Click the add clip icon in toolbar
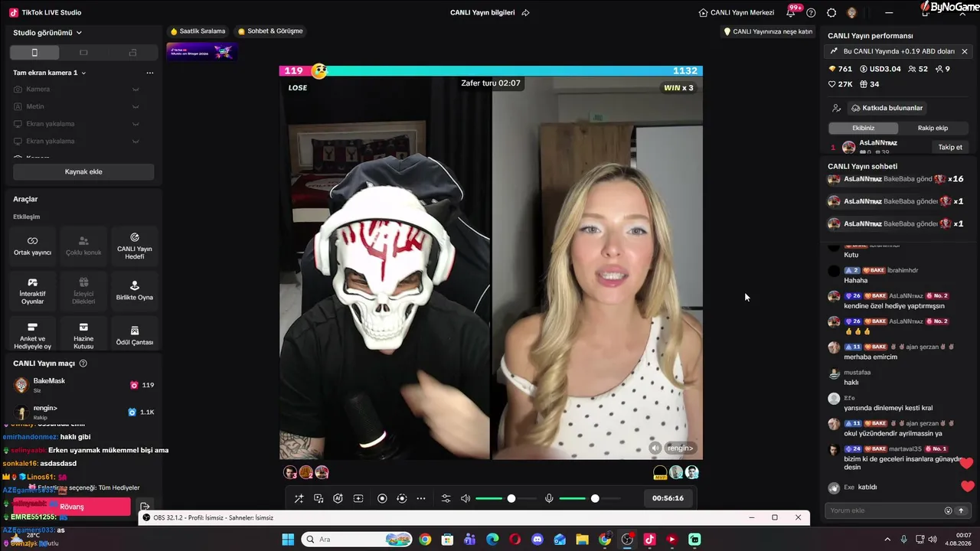 358,498
